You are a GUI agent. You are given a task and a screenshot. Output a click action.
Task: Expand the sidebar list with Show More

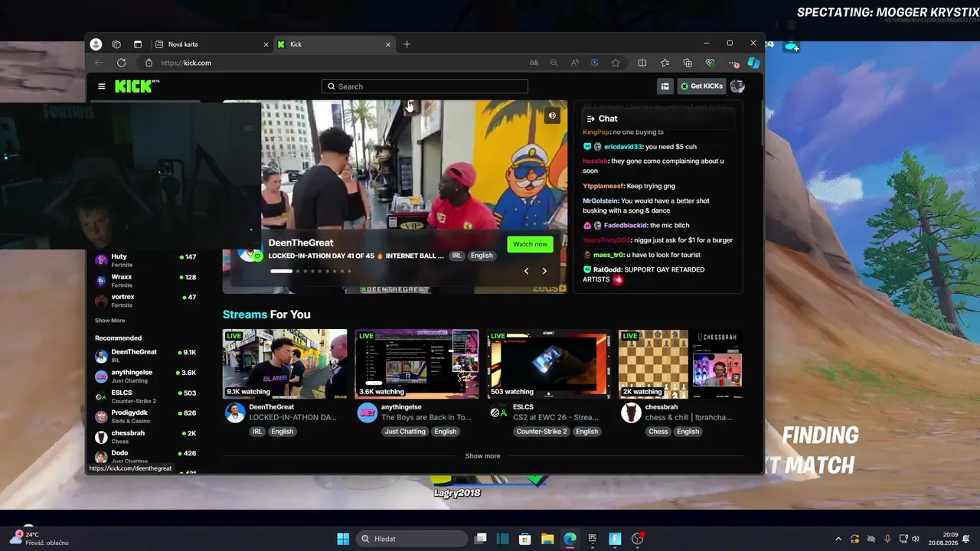pos(109,321)
